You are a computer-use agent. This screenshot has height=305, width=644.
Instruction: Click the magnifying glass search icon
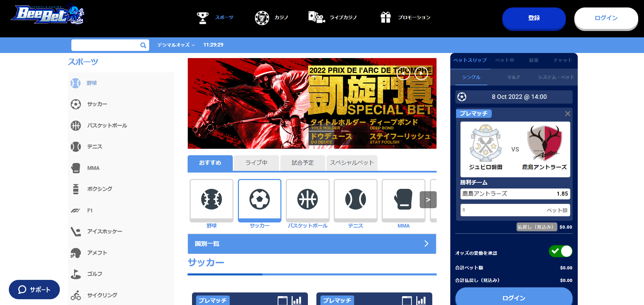tap(143, 45)
